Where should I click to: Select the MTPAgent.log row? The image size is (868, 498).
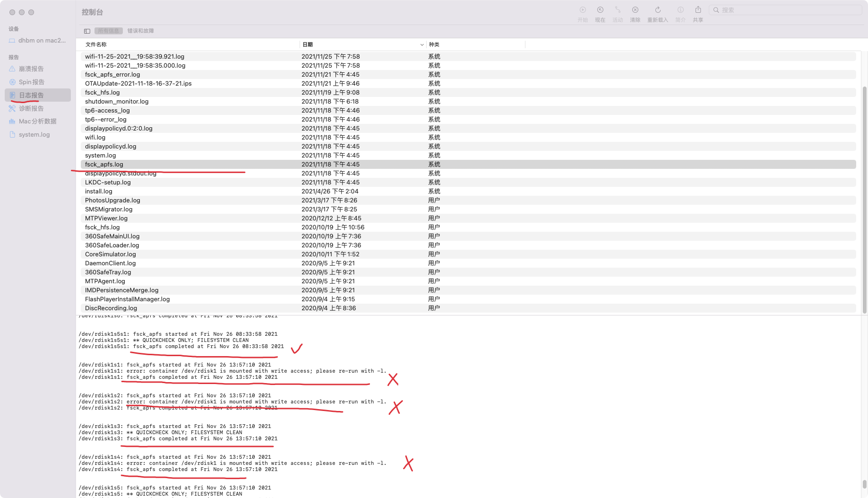pyautogui.click(x=468, y=281)
